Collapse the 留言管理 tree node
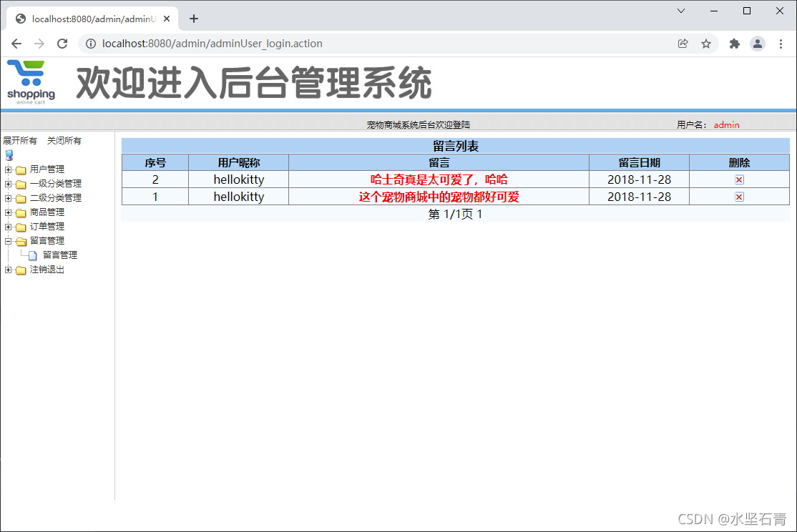 [x=8, y=241]
